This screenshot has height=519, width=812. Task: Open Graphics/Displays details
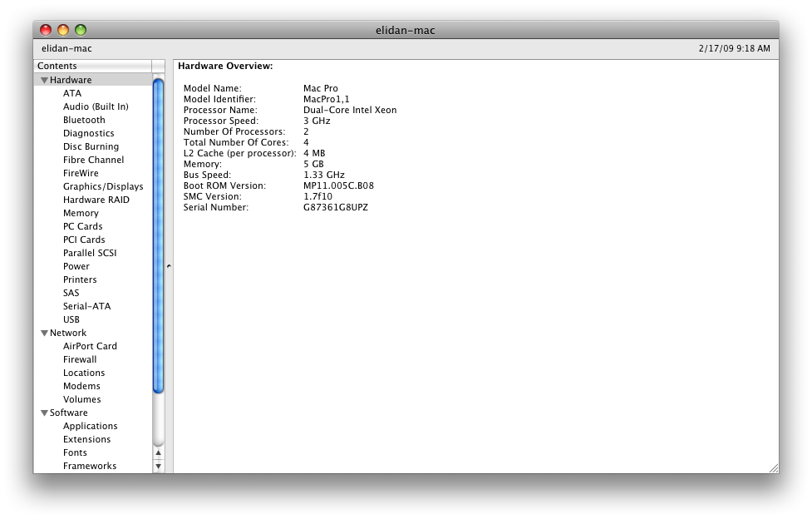click(103, 186)
